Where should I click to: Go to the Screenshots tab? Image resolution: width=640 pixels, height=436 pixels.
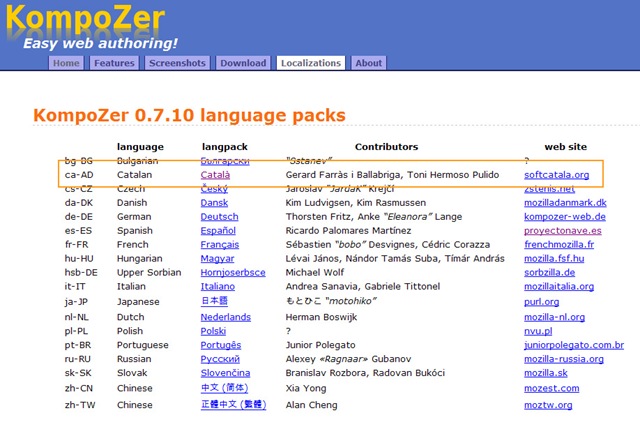177,63
